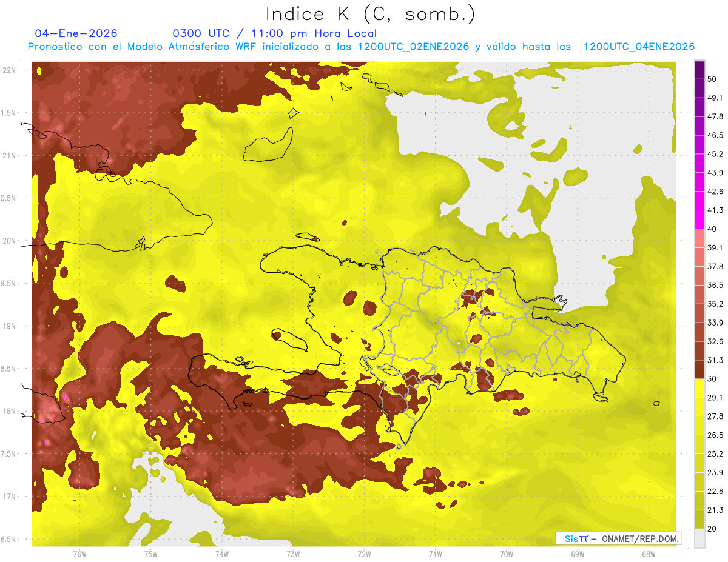
Task: Click the "21.3" color scale label
Action: 715,510
